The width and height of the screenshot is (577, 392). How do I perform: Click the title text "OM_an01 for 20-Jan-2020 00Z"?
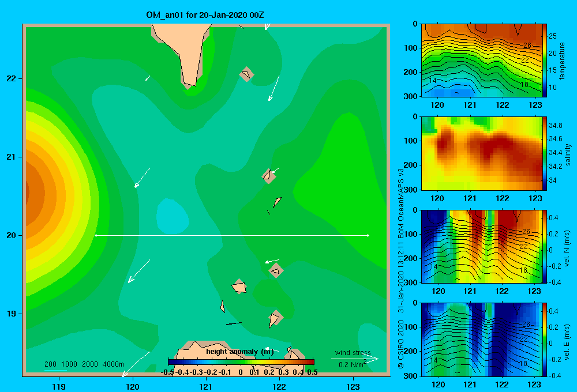pos(205,15)
